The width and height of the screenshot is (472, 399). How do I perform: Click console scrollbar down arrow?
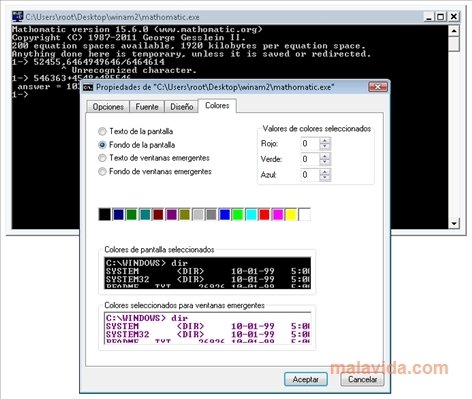pyautogui.click(x=454, y=223)
